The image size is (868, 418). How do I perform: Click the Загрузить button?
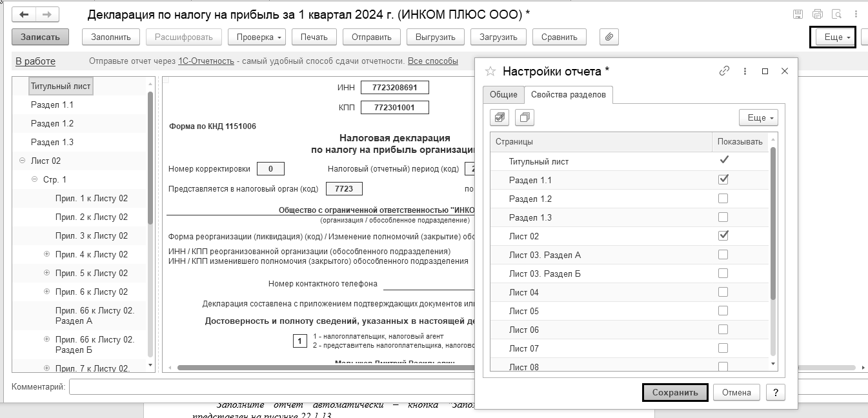point(498,37)
